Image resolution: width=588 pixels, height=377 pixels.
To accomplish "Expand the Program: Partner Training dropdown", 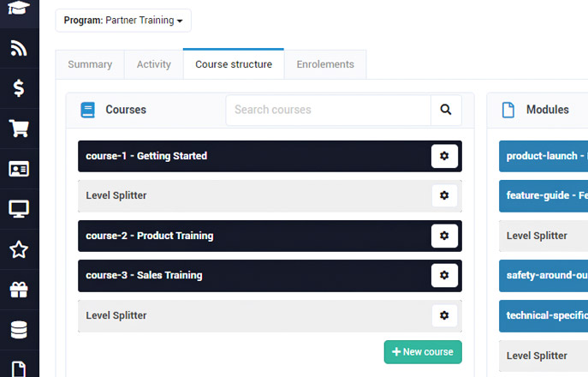I will coord(123,21).
